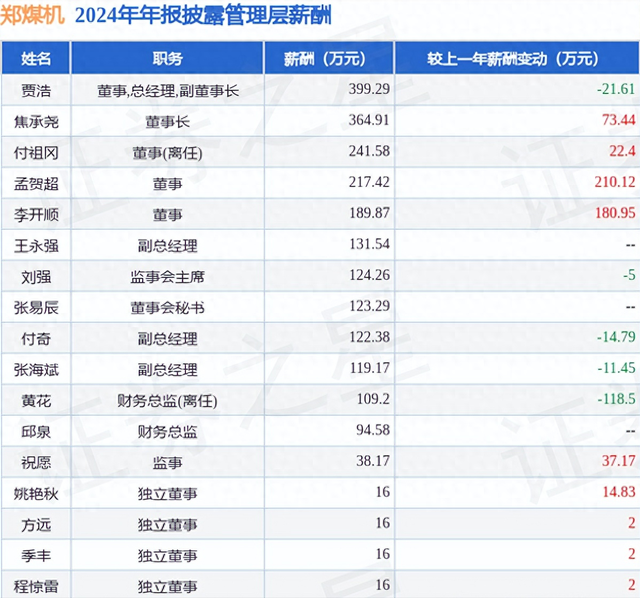Click salary value 189.87
The height and width of the screenshot is (598, 640).
click(x=369, y=213)
